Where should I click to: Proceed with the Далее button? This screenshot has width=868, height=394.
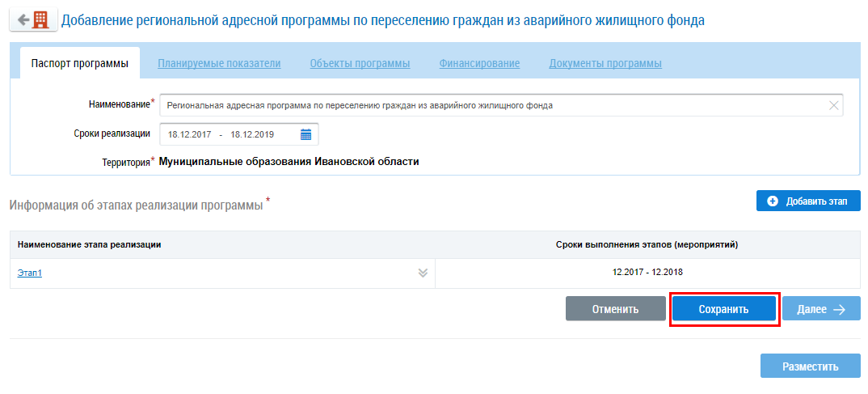pyautogui.click(x=821, y=309)
